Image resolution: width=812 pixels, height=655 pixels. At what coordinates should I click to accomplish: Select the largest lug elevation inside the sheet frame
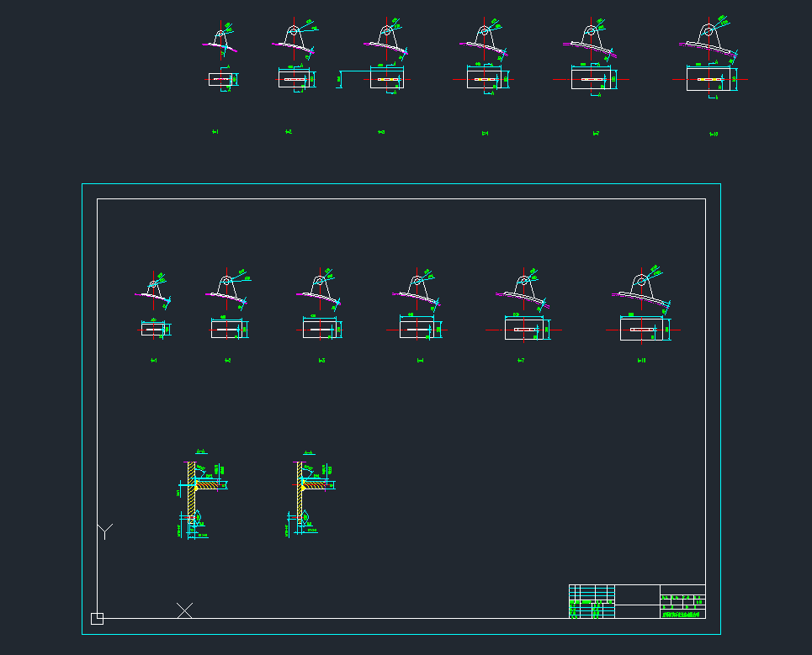click(x=641, y=290)
